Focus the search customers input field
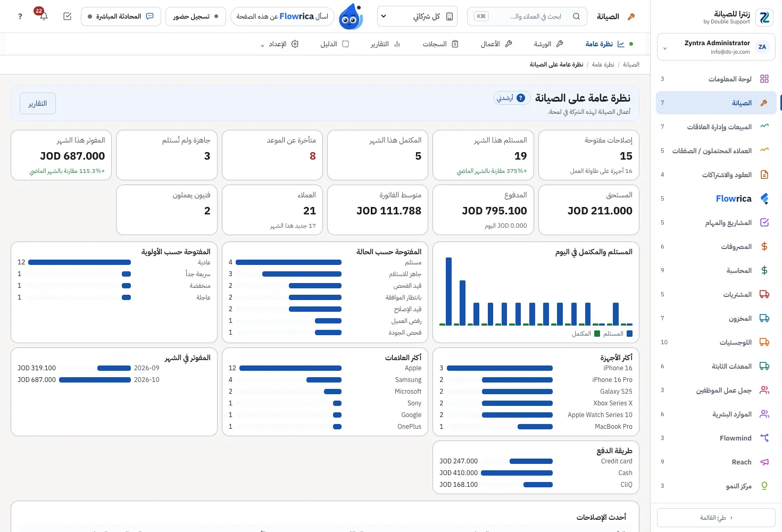Viewport: 782px width, 532px height. [x=527, y=16]
